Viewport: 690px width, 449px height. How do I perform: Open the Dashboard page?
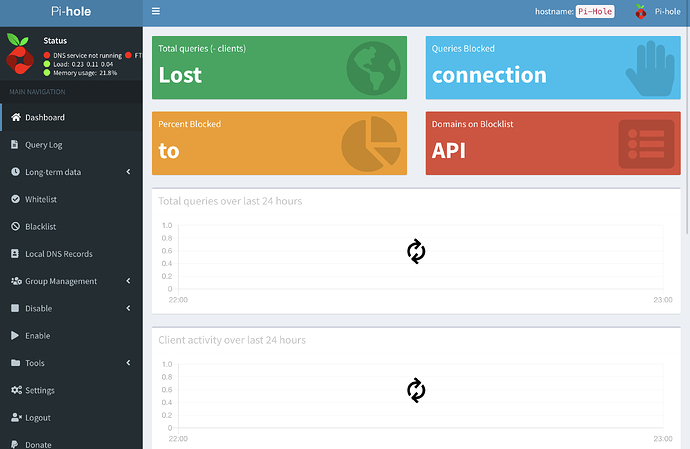(x=45, y=117)
